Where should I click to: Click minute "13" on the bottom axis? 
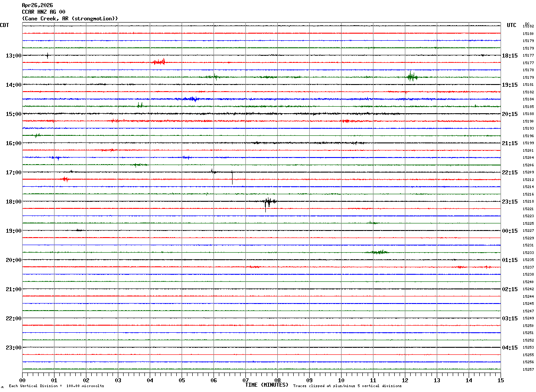coord(437,380)
